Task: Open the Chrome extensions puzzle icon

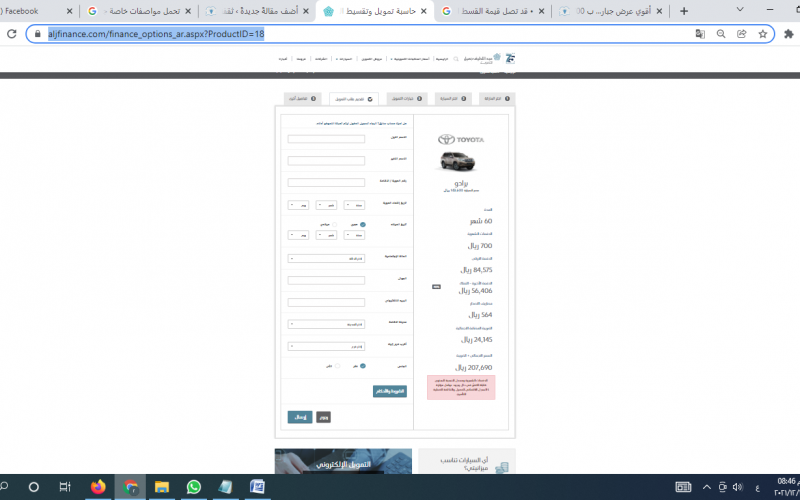Action: pos(789,34)
